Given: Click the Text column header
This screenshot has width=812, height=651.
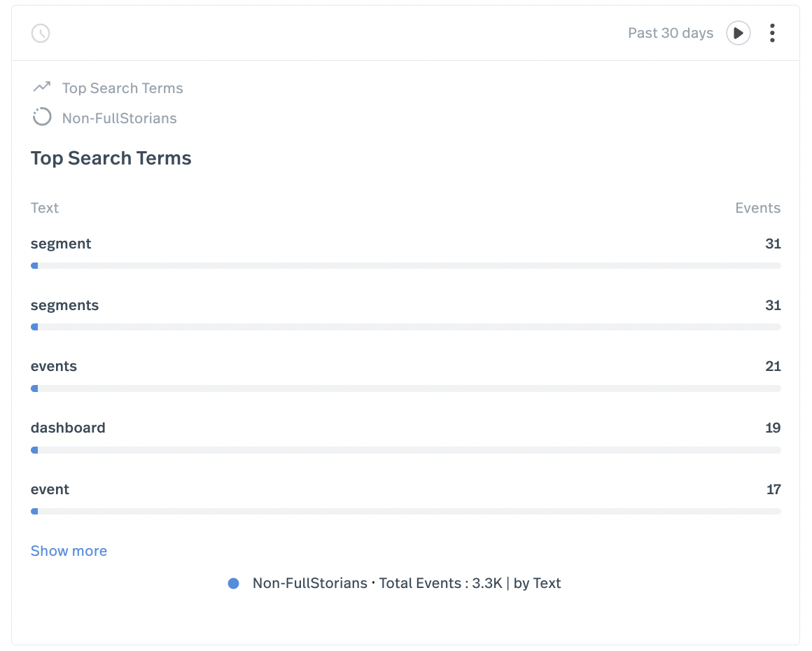Looking at the screenshot, I should (45, 208).
